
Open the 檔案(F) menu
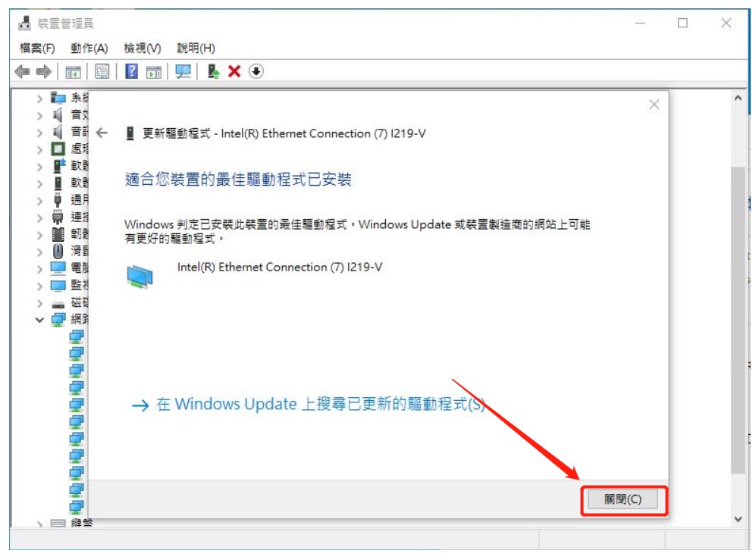tap(37, 48)
